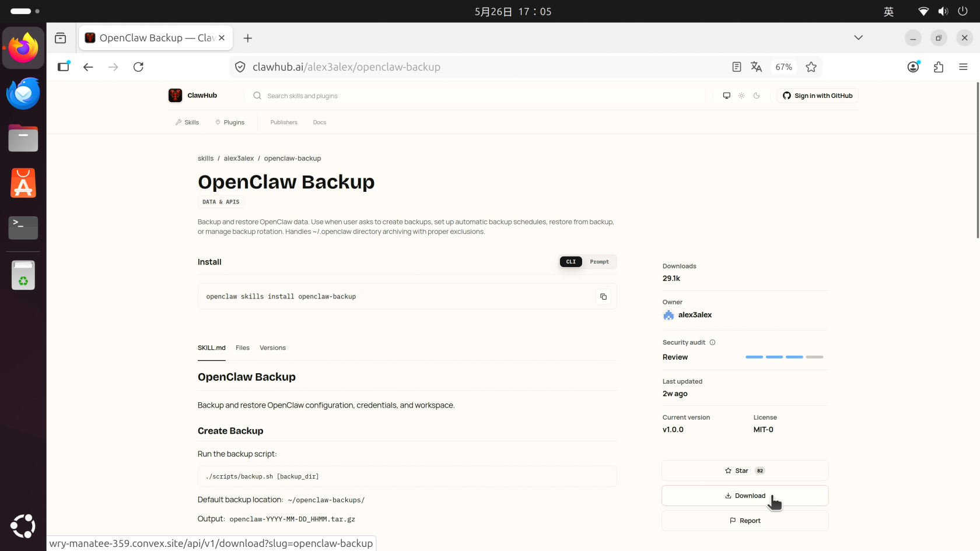Switch to light theme sun icon
The height and width of the screenshot is (551, 980).
pyautogui.click(x=741, y=96)
